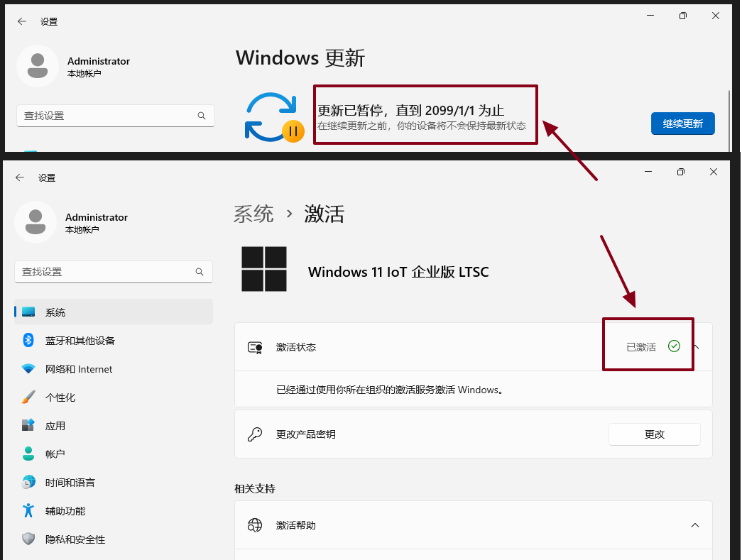
Task: Click the shield icon for 隐私和安全性
Action: click(x=28, y=539)
